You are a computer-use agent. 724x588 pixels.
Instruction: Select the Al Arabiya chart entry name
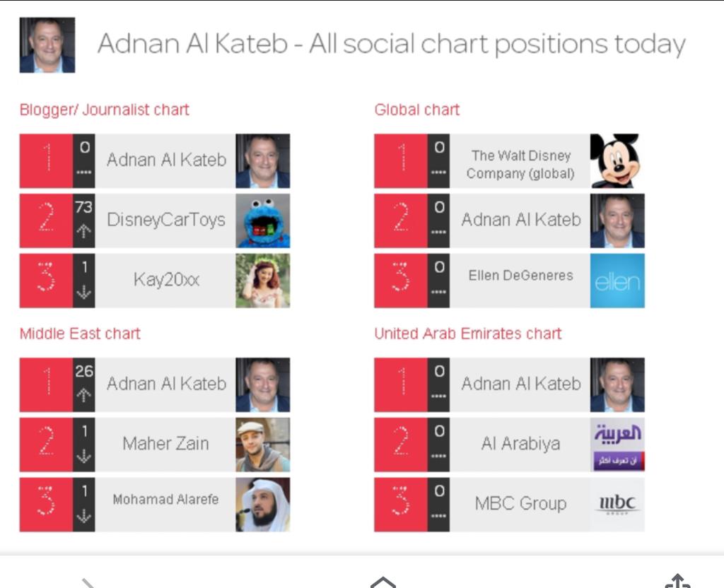tap(520, 445)
